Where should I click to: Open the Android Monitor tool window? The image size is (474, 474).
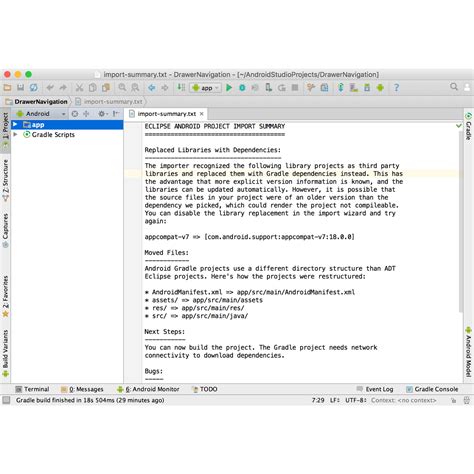(x=148, y=389)
